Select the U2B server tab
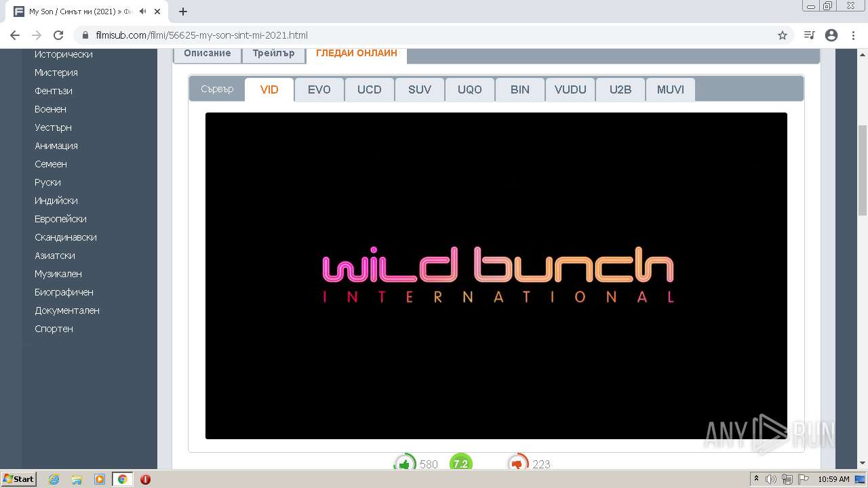This screenshot has height=488, width=868. point(620,89)
